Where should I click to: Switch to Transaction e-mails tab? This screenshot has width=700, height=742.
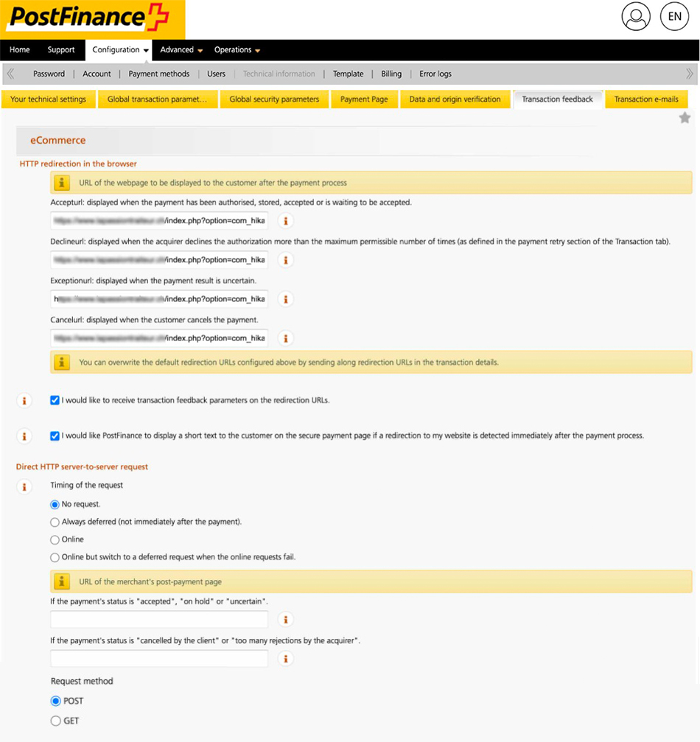click(646, 99)
